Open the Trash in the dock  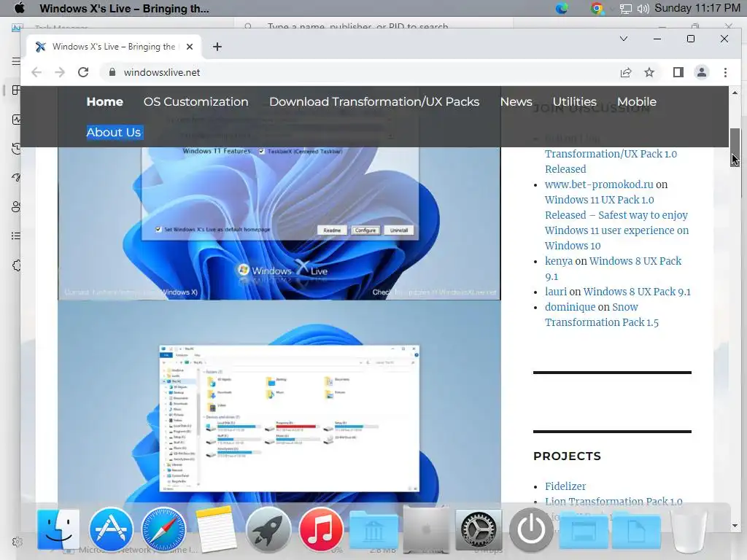point(688,531)
